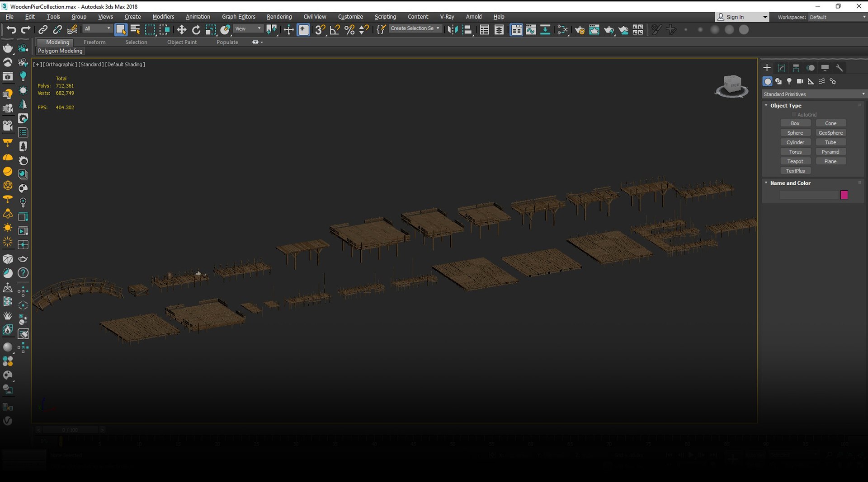Open the Rendering menu

pyautogui.click(x=279, y=17)
